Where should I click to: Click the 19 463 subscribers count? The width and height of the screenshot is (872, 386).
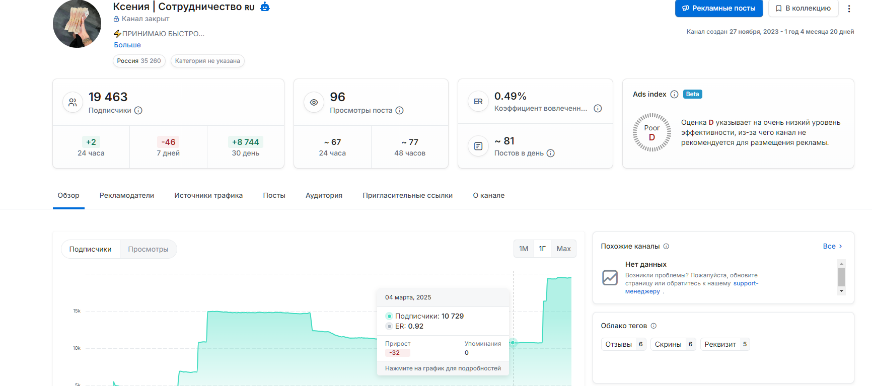click(108, 97)
